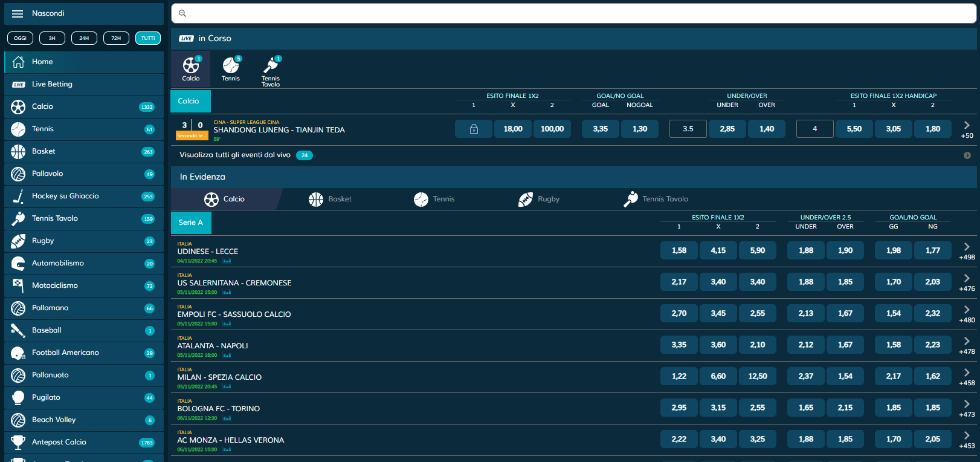
Task: Select the OGGI time filter
Action: point(20,38)
